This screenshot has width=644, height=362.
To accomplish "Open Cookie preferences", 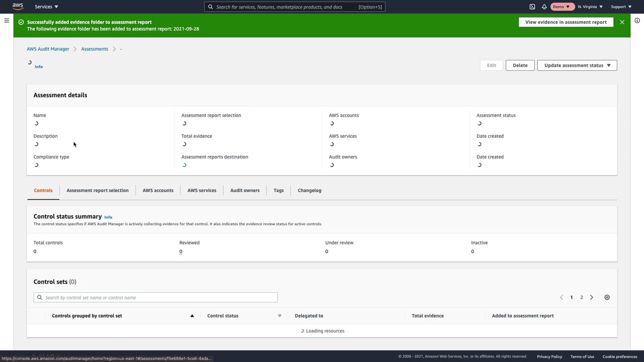I will click(620, 356).
